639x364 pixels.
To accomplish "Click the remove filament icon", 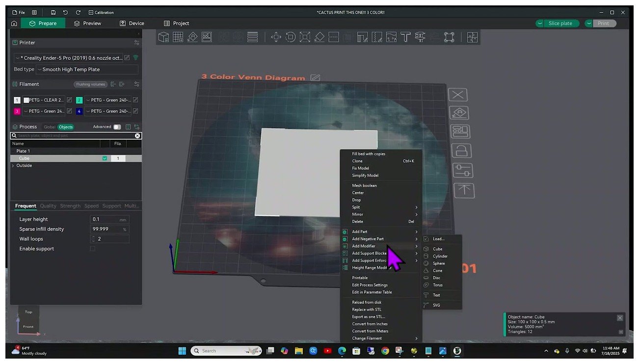I will tap(113, 84).
